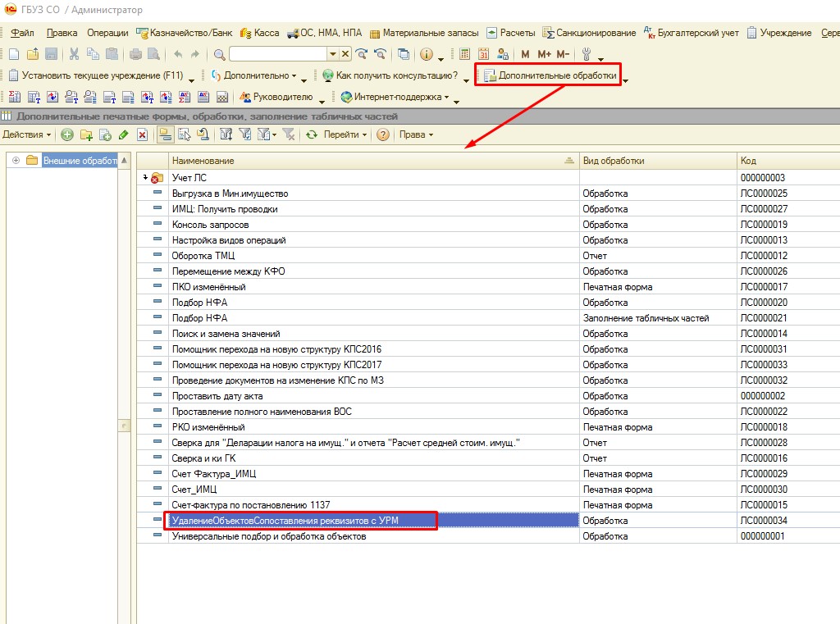Click the green Refresh list icon
Image resolution: width=840 pixels, height=624 pixels.
[x=312, y=134]
